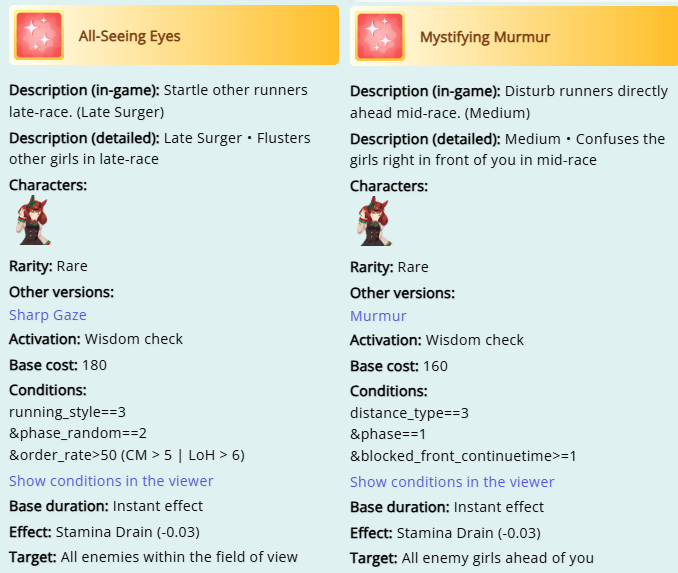Click the running_style==3 condition text
Screen dimensions: 678x573
(67, 412)
